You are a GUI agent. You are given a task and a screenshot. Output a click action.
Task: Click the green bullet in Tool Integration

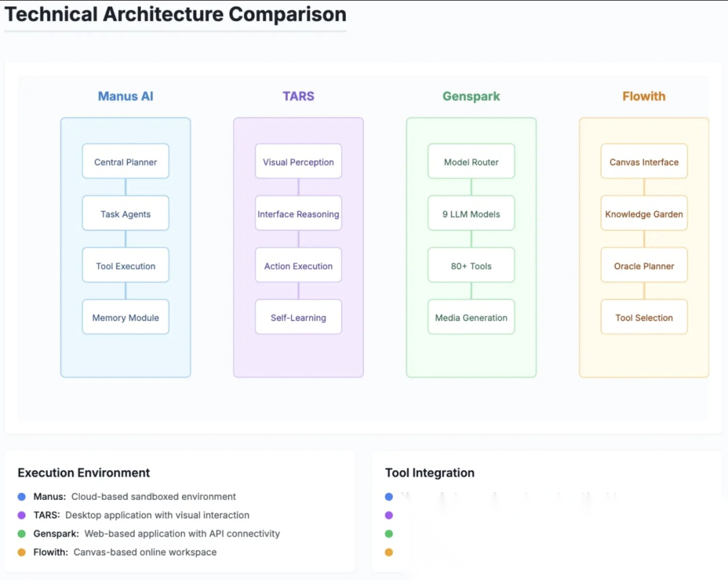389,534
